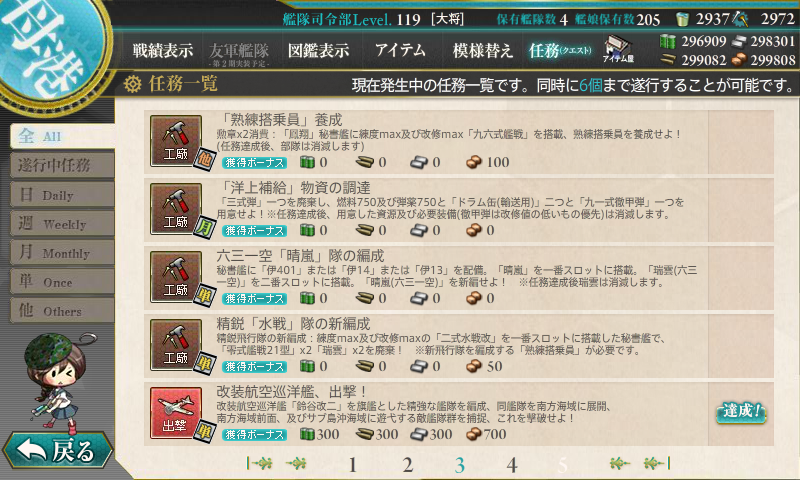Viewport: 800px width, 480px height.
Task: Click the 戻る back button
Action: 57,451
